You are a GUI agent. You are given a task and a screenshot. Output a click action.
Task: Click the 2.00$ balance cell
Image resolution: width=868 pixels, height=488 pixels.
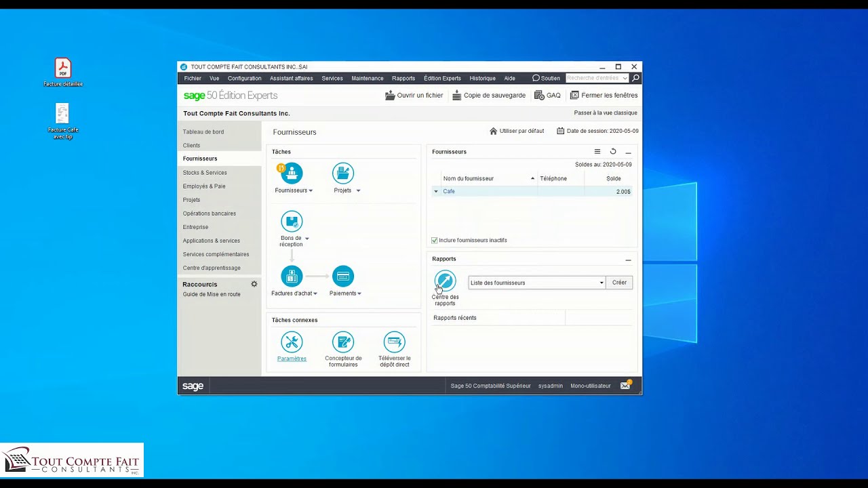click(623, 192)
